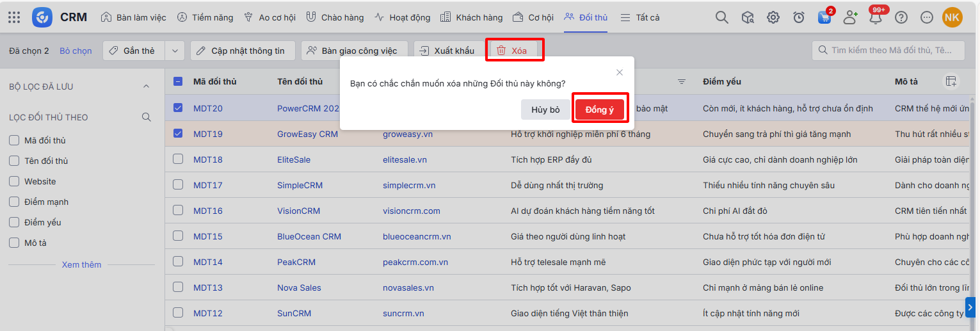The height and width of the screenshot is (331, 980).
Task: Expand the Gắn thẻ dropdown arrow
Action: [x=175, y=51]
